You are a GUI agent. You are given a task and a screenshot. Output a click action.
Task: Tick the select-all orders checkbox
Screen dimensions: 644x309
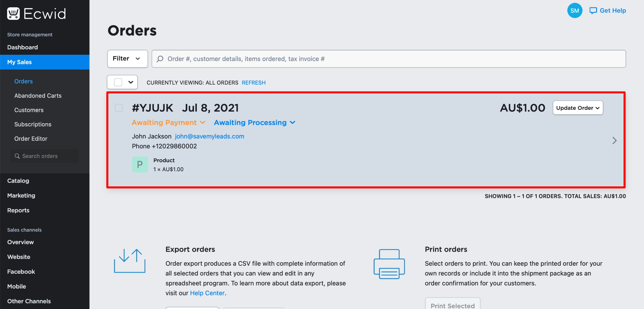[118, 82]
